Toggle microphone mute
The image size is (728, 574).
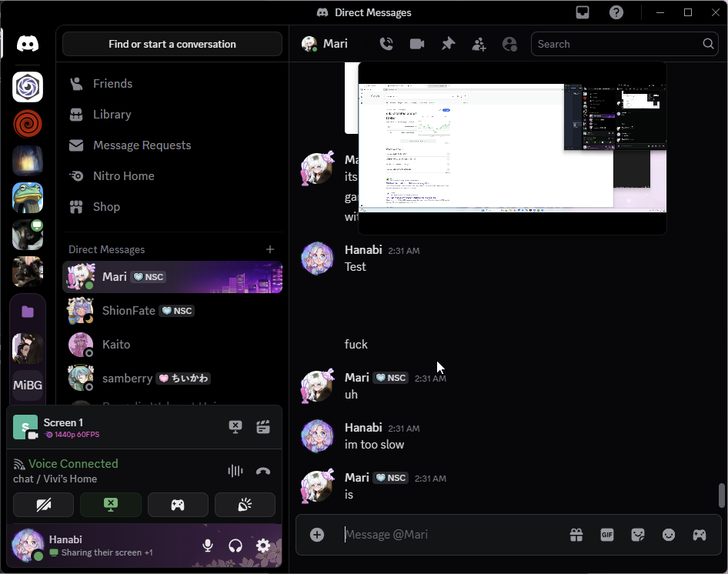click(x=208, y=546)
